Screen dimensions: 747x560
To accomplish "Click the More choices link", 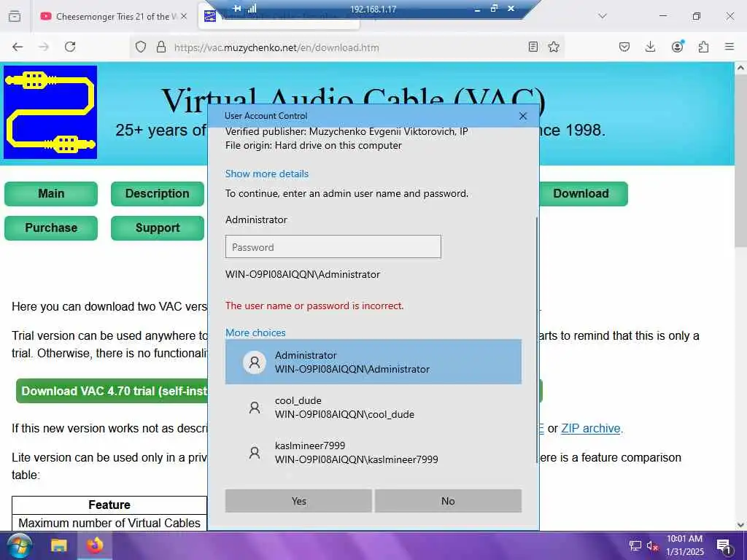I will click(255, 332).
